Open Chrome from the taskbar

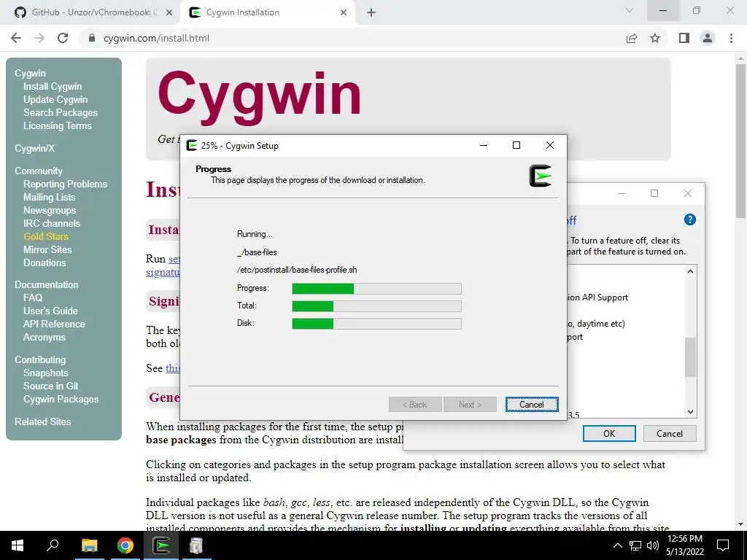point(125,545)
